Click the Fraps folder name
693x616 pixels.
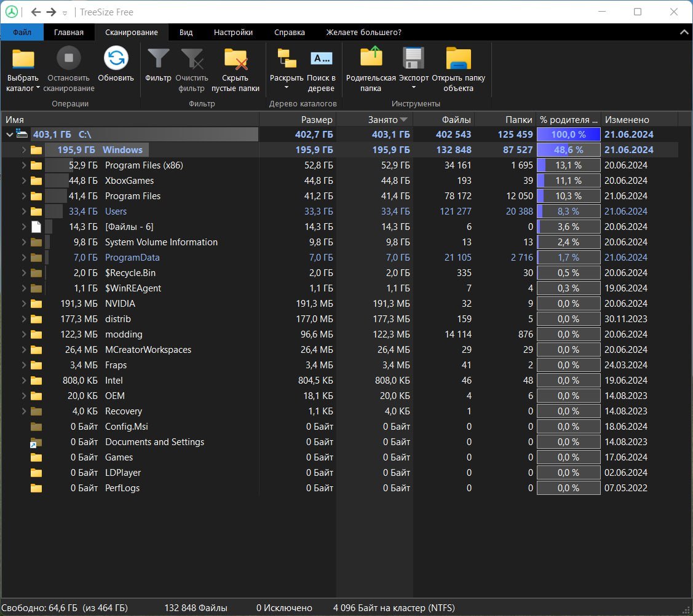pyautogui.click(x=116, y=365)
